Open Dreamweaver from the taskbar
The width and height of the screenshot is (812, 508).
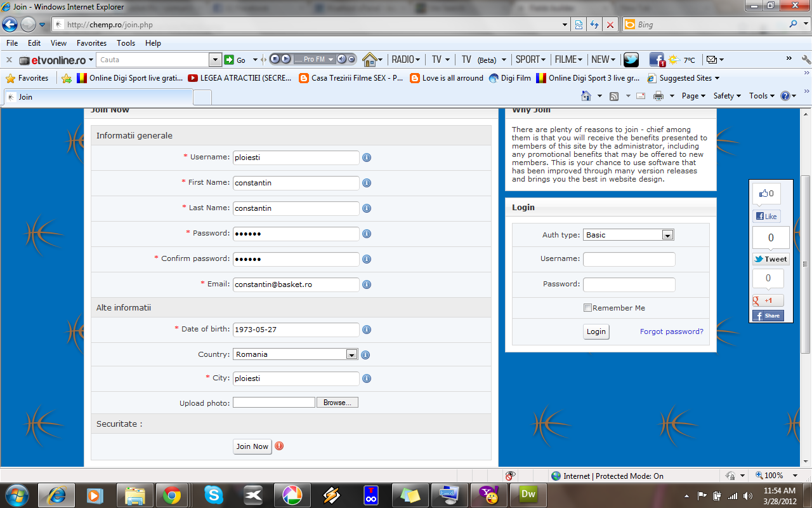click(x=528, y=495)
